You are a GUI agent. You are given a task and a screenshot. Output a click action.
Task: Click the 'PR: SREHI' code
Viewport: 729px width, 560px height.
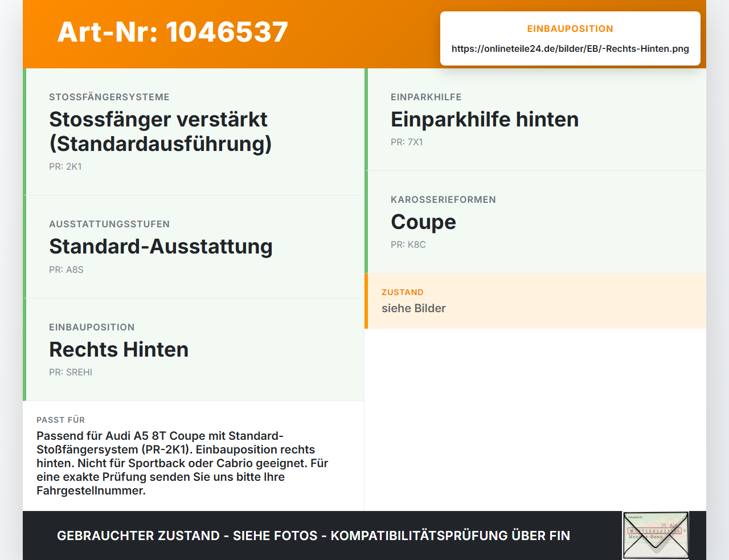[71, 372]
